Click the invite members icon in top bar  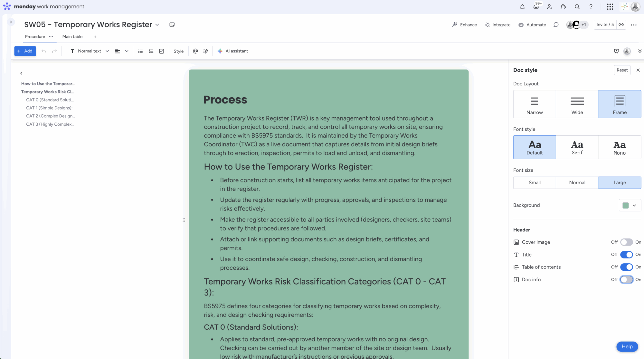[550, 7]
